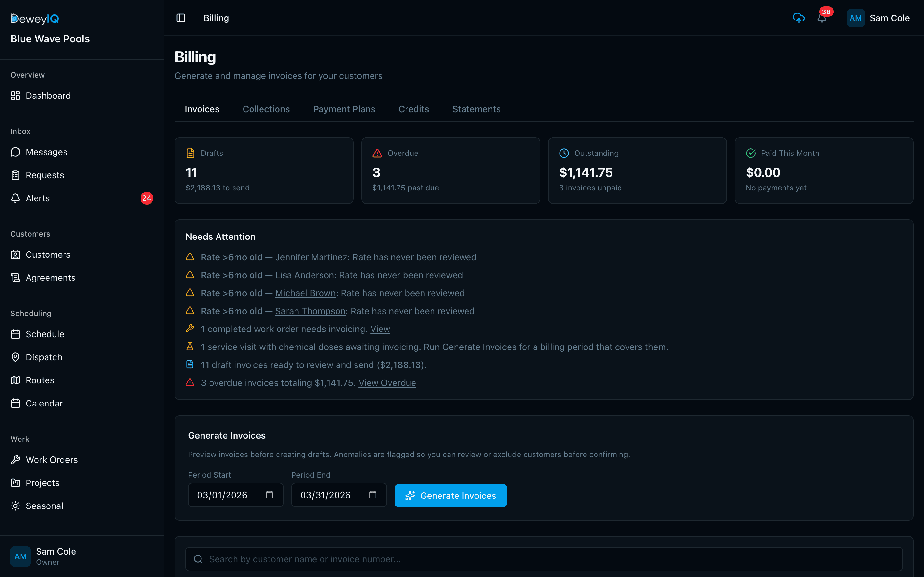
Task: Select the Messages icon in the sidebar
Action: point(15,152)
